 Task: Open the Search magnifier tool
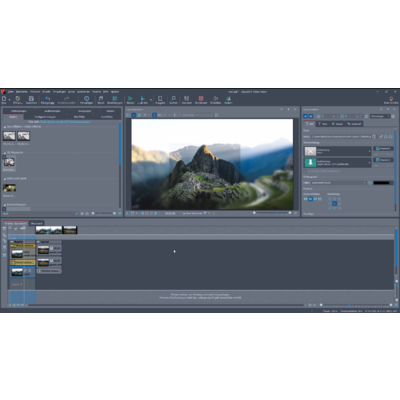point(173,98)
